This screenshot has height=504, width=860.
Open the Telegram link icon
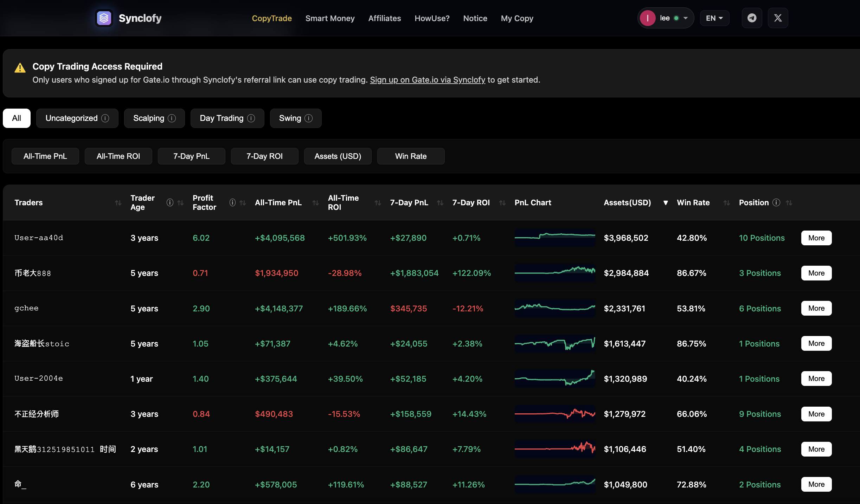[x=752, y=18]
